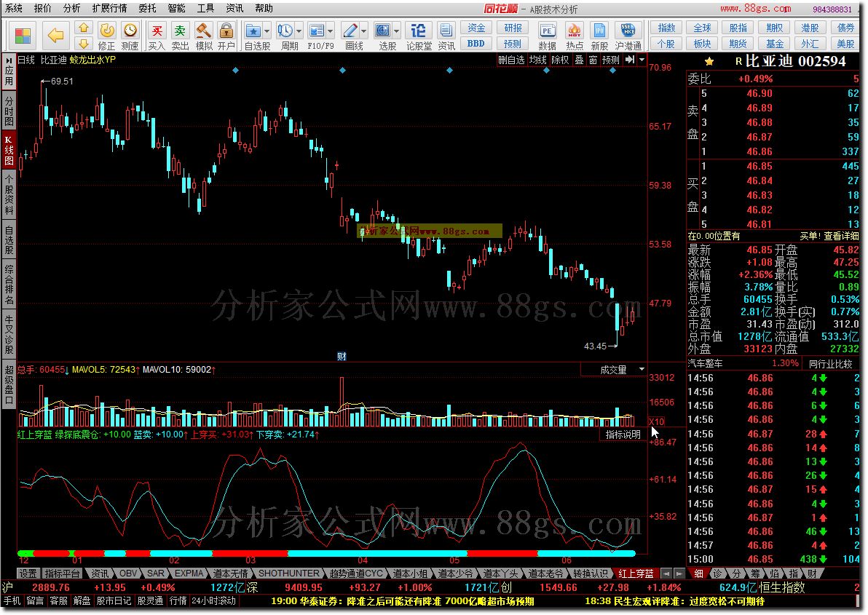Open the 沪港通 SSE HKE icon

(628, 31)
